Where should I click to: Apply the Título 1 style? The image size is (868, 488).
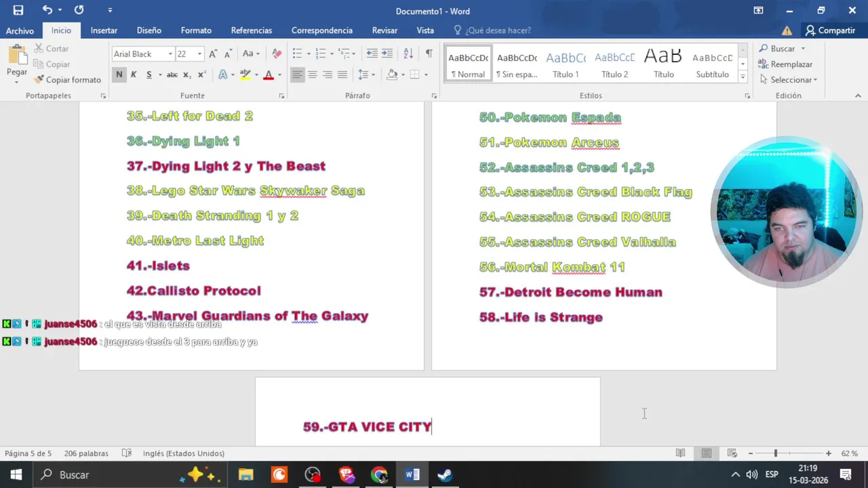566,64
